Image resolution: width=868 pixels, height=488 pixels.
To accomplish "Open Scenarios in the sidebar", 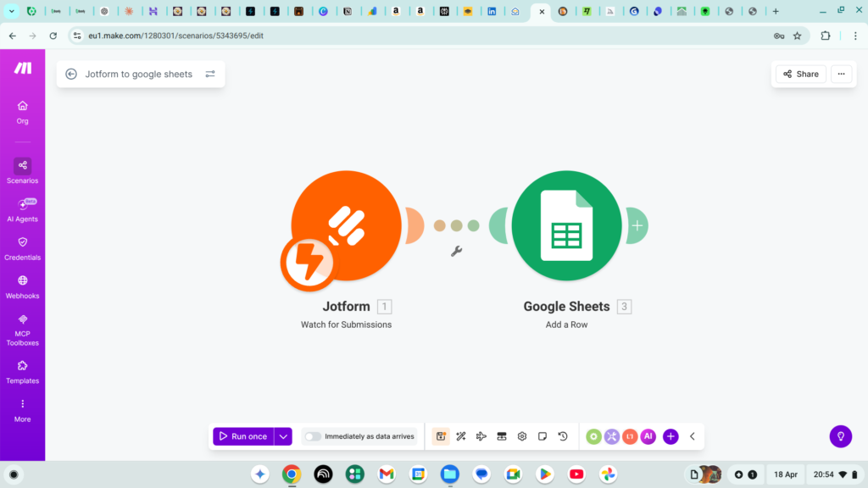I will pyautogui.click(x=22, y=171).
